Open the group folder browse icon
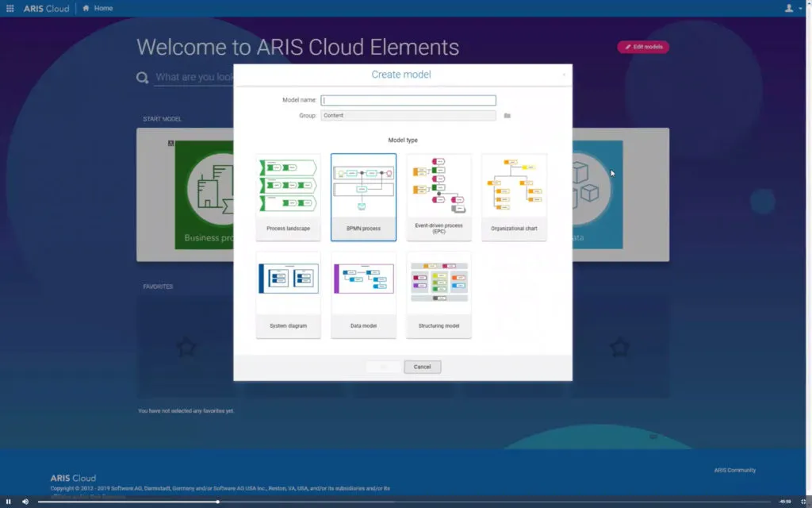Viewport: 812px width, 508px height. (507, 116)
